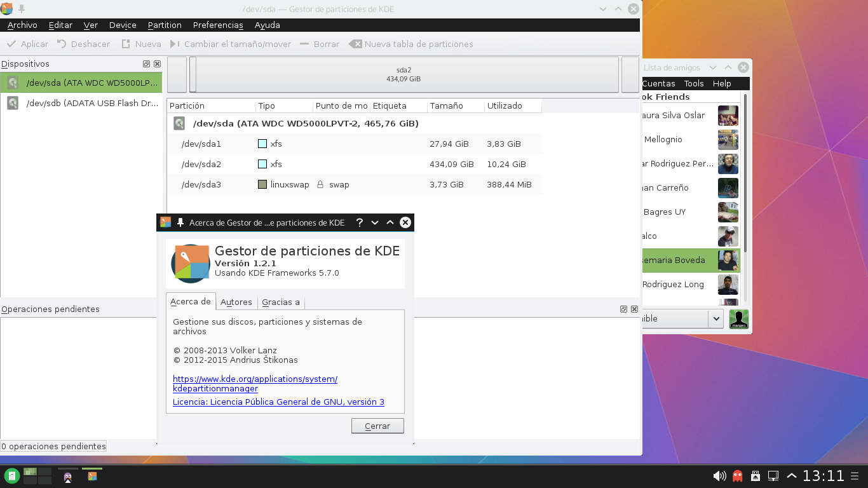The image size is (868, 488).
Task: Click Carreño's avatar thumbnail in the buddy list
Action: point(728,188)
